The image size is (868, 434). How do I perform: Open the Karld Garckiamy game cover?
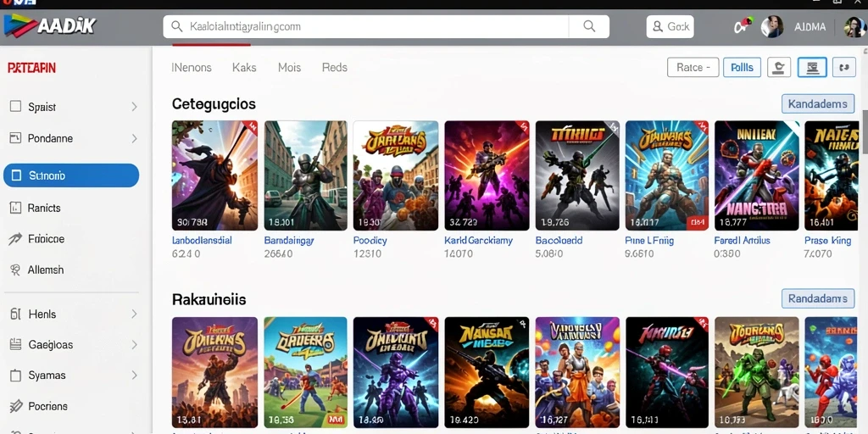487,175
